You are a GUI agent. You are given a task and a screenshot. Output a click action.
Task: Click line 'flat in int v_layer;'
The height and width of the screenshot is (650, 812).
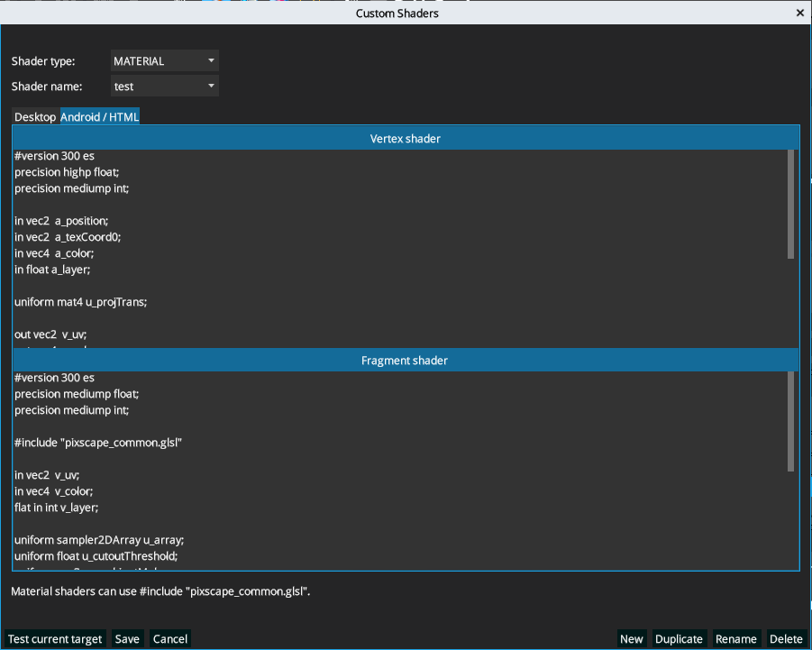57,507
